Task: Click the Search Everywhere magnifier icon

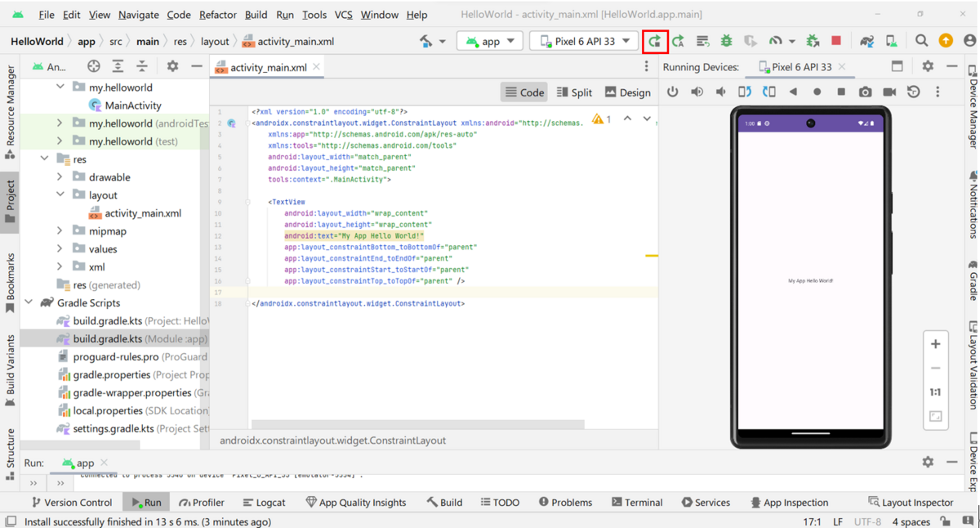Action: click(921, 41)
